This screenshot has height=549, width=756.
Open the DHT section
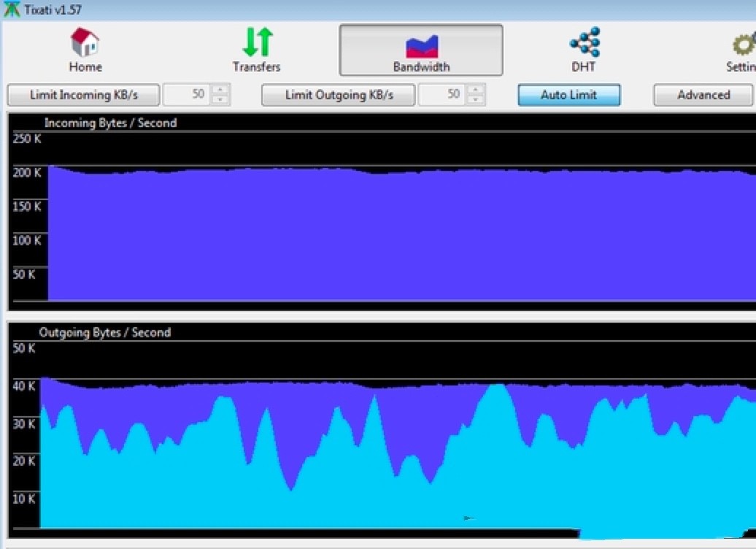tap(584, 50)
